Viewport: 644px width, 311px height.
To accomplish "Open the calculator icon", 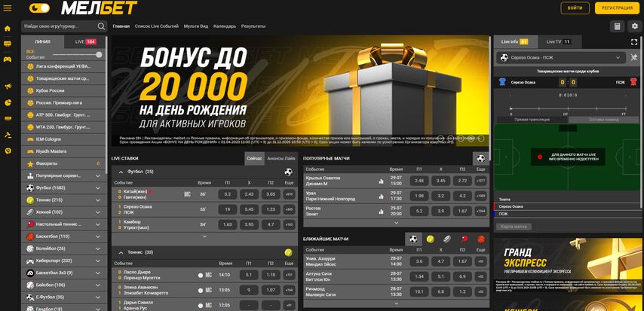I will [617, 26].
